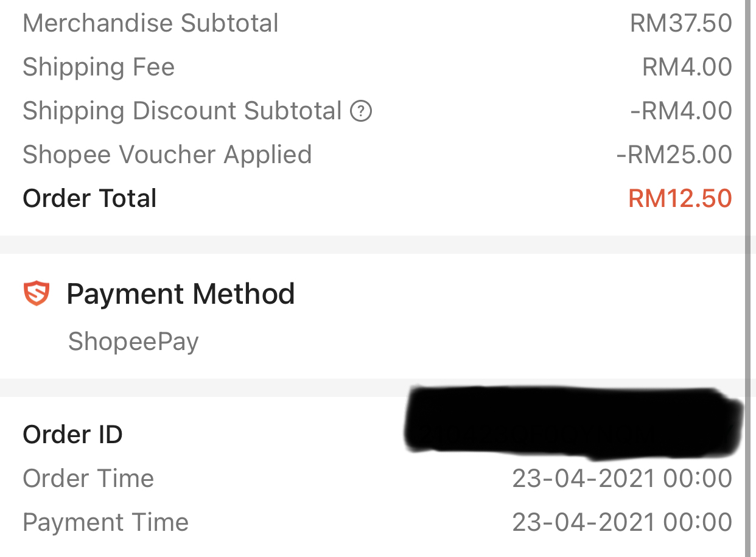
Task: Open the Payment Method section heading
Action: (x=180, y=294)
